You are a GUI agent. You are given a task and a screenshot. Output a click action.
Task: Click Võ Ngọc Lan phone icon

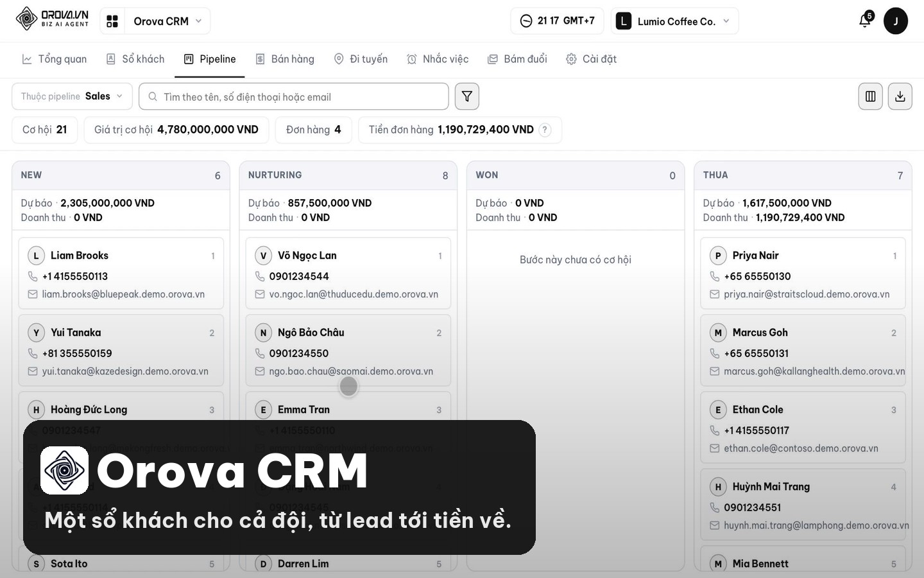click(260, 276)
